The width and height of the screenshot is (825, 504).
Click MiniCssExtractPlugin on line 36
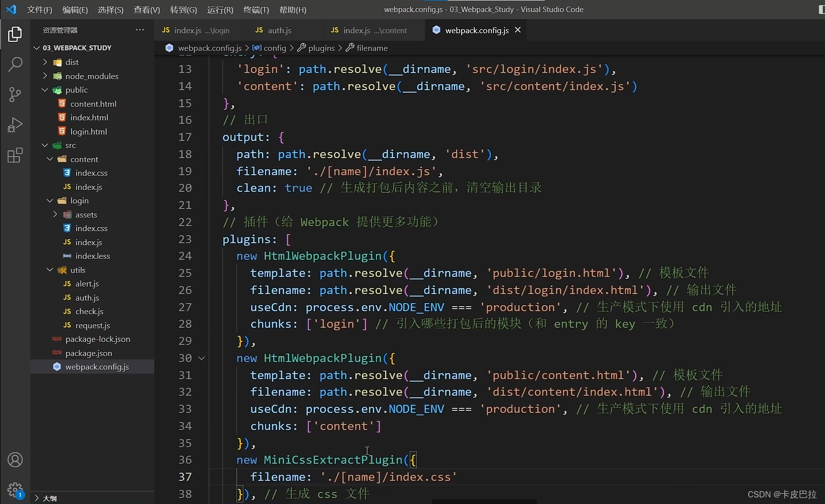coord(333,460)
